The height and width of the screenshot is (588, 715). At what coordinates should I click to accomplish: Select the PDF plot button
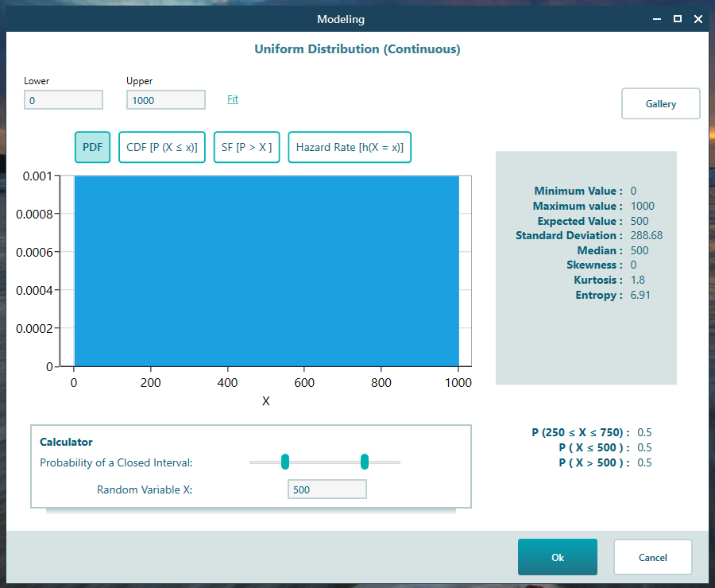pyautogui.click(x=92, y=147)
